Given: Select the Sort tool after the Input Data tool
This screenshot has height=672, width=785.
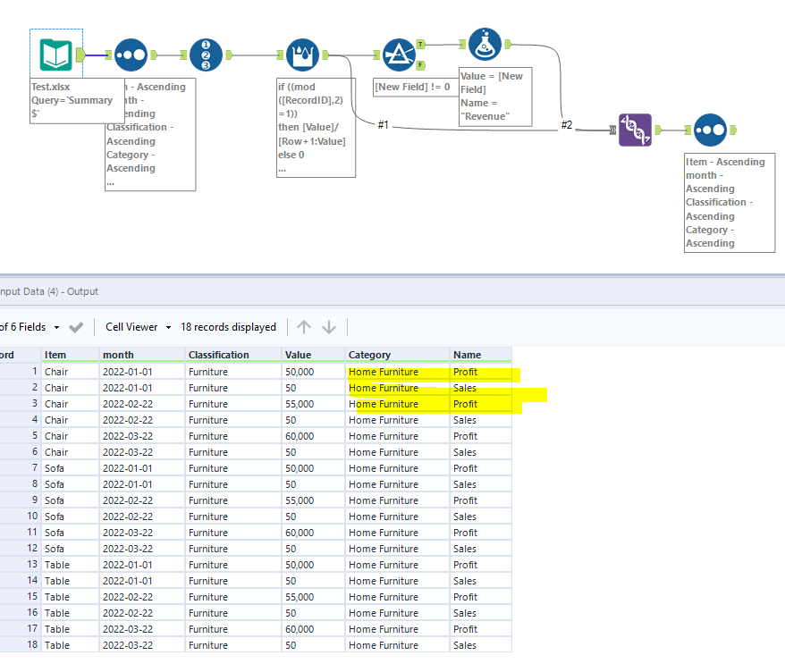Looking at the screenshot, I should coord(131,54).
